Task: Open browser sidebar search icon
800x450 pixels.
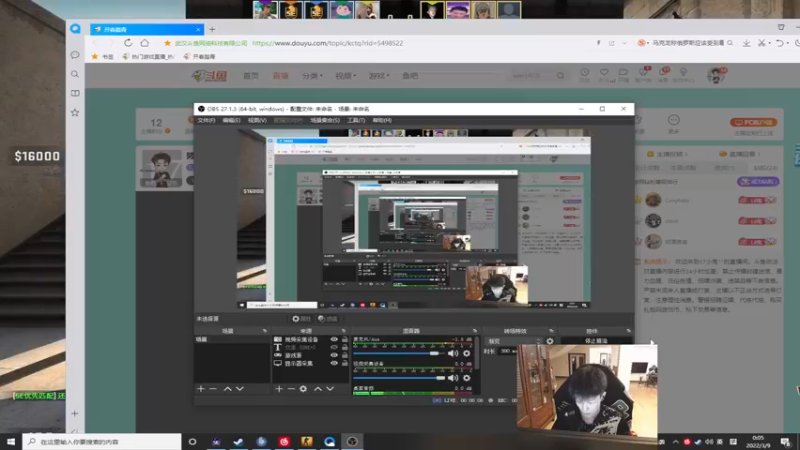Action: (75, 74)
